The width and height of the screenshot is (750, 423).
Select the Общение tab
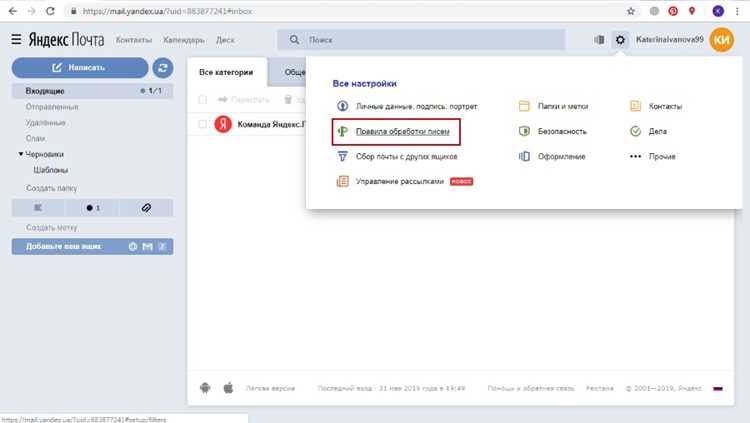pos(288,72)
